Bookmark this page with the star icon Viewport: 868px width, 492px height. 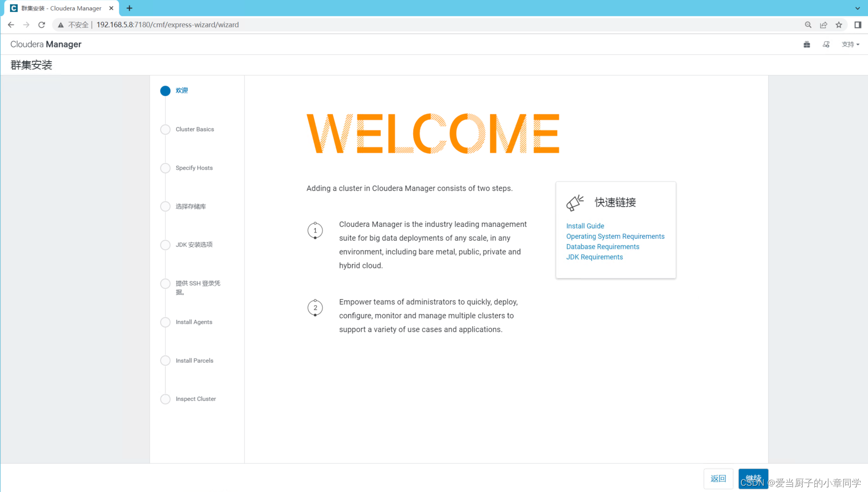coord(839,25)
